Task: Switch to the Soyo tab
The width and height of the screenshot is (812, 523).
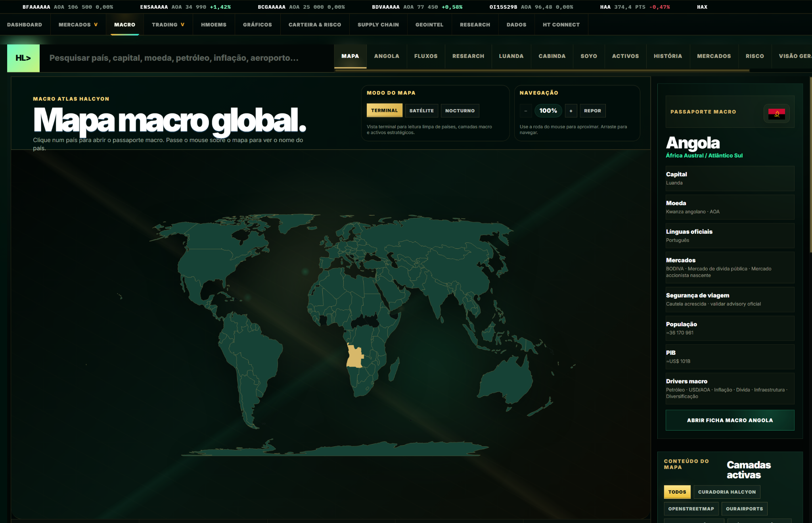Action: [x=589, y=56]
